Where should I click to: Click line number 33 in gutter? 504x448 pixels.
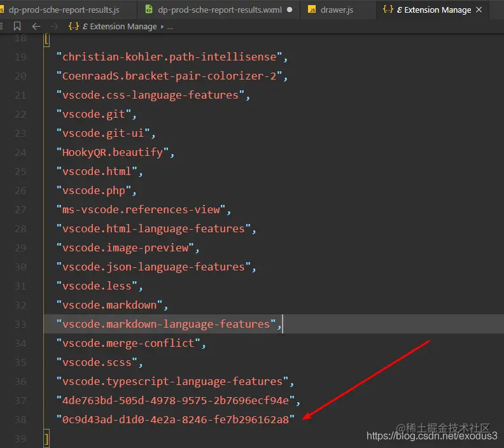(x=20, y=325)
